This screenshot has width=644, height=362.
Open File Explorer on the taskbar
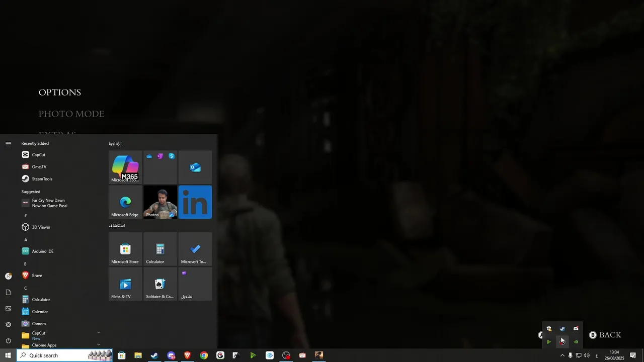(x=138, y=355)
